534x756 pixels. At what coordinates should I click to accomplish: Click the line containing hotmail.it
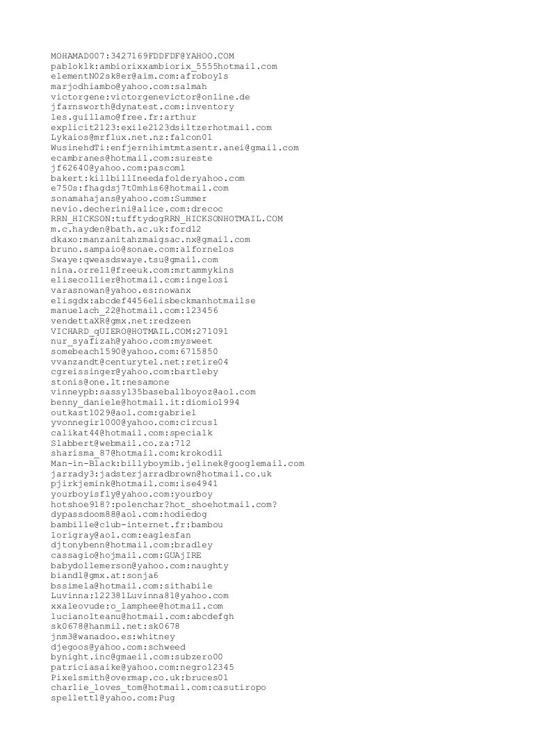pos(145,403)
